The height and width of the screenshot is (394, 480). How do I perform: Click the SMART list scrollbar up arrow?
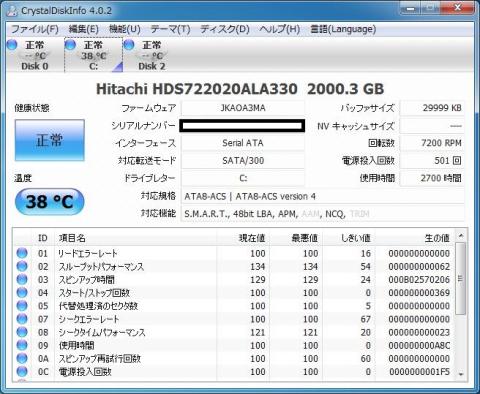(461, 236)
